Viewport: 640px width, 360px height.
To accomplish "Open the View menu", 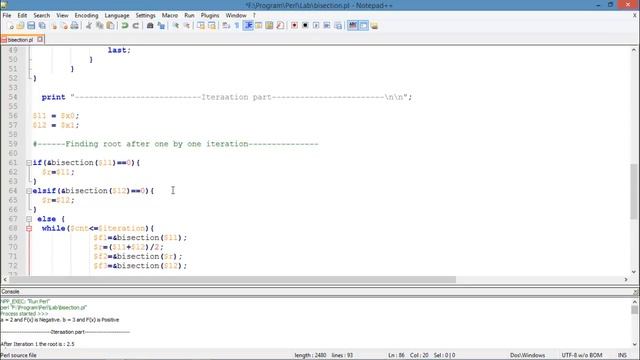I will tap(62, 16).
